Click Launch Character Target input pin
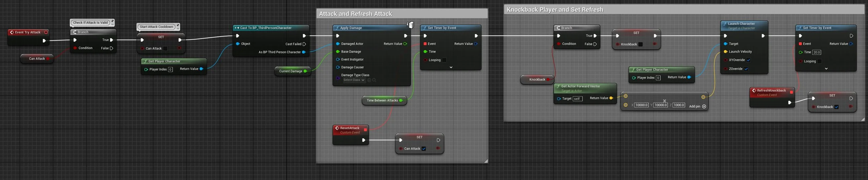Image resolution: width=868 pixels, height=180 pixels. [725, 44]
